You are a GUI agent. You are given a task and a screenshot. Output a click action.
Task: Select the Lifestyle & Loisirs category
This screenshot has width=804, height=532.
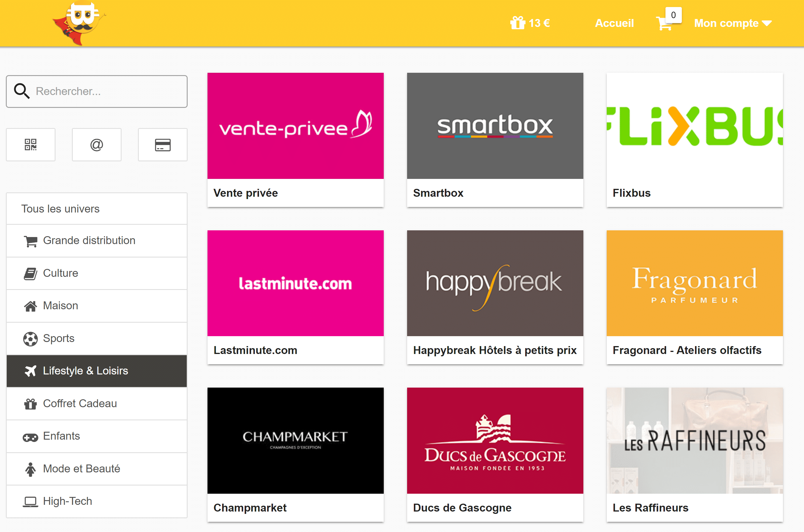[x=97, y=371]
